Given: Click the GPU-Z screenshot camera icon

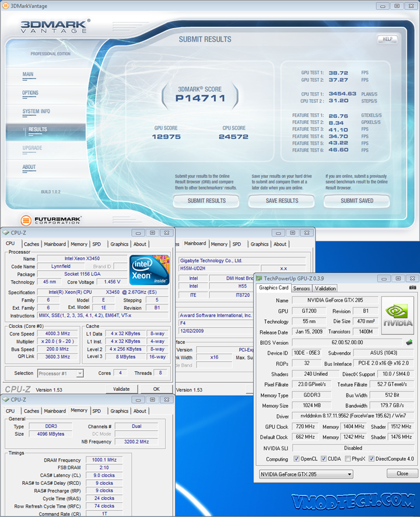Looking at the screenshot, I should 412,288.
